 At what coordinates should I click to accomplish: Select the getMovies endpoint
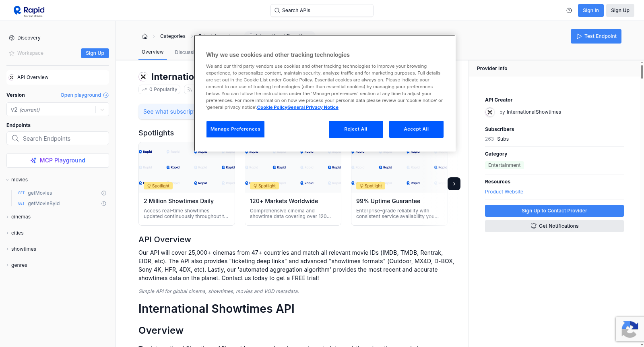40,193
